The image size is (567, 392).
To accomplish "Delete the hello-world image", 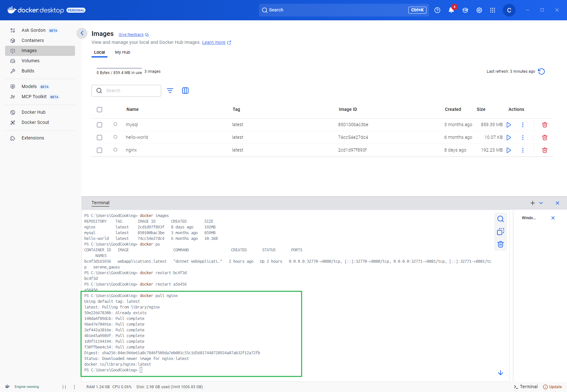I will click(545, 138).
